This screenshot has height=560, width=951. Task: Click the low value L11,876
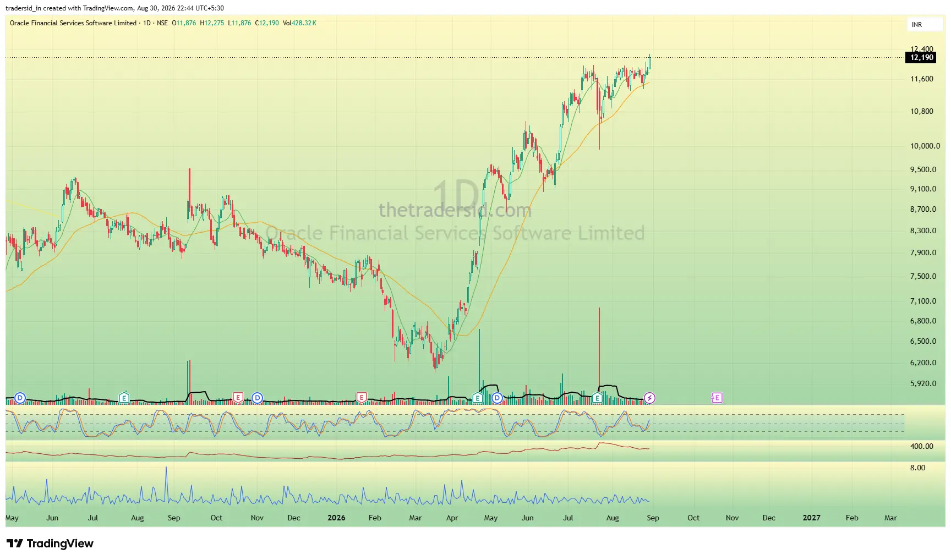tap(239, 23)
